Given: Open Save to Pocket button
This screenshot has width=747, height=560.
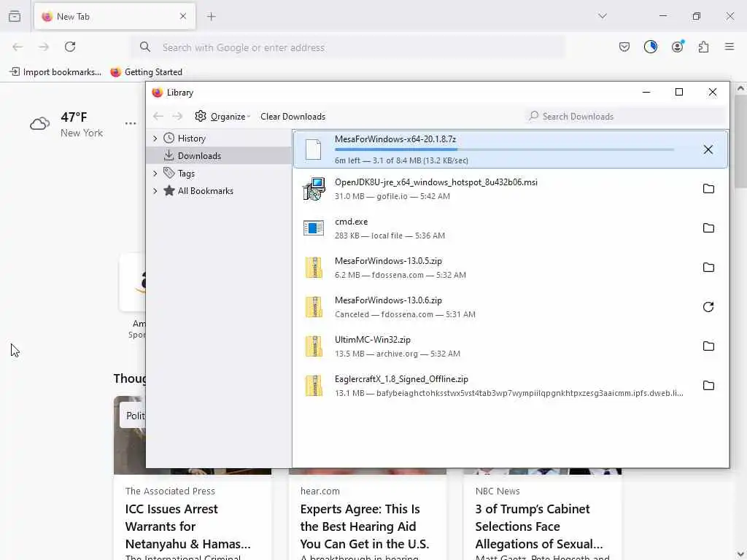Looking at the screenshot, I should tap(624, 47).
